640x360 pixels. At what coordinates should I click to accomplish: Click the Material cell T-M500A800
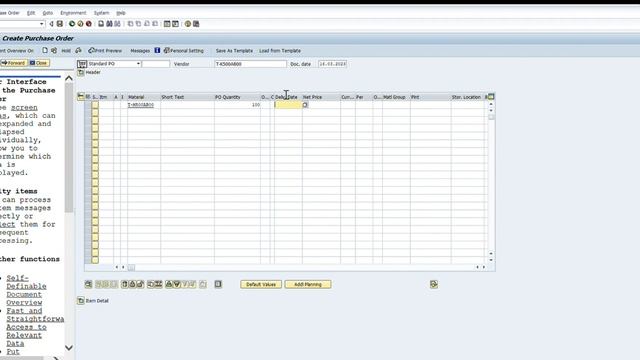[x=144, y=105]
